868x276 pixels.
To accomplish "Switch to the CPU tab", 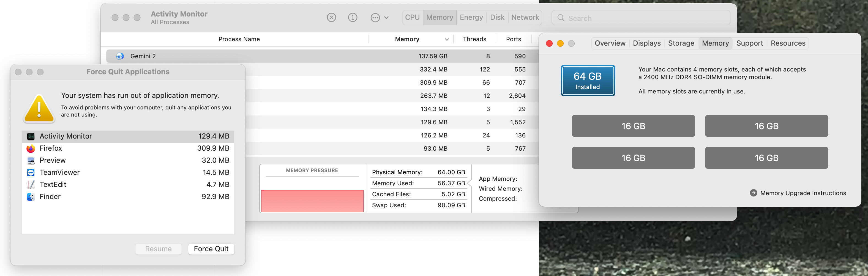I will coord(413,18).
